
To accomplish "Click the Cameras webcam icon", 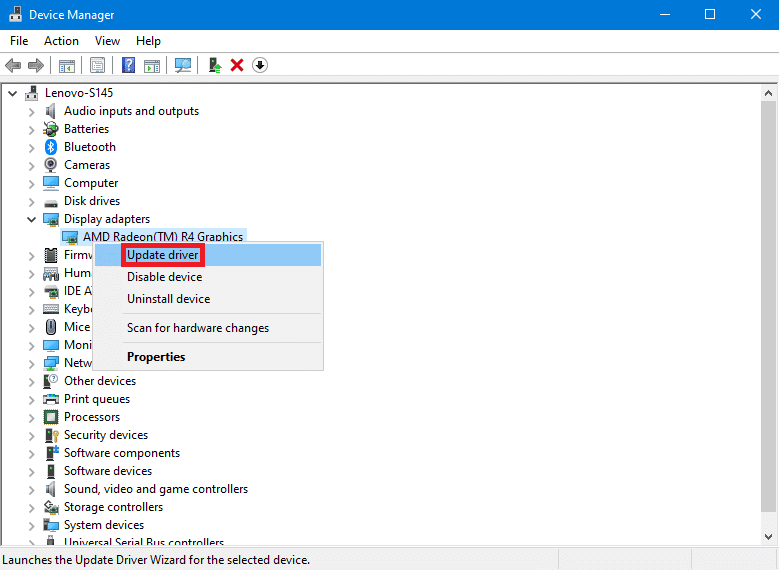I will click(x=51, y=165).
